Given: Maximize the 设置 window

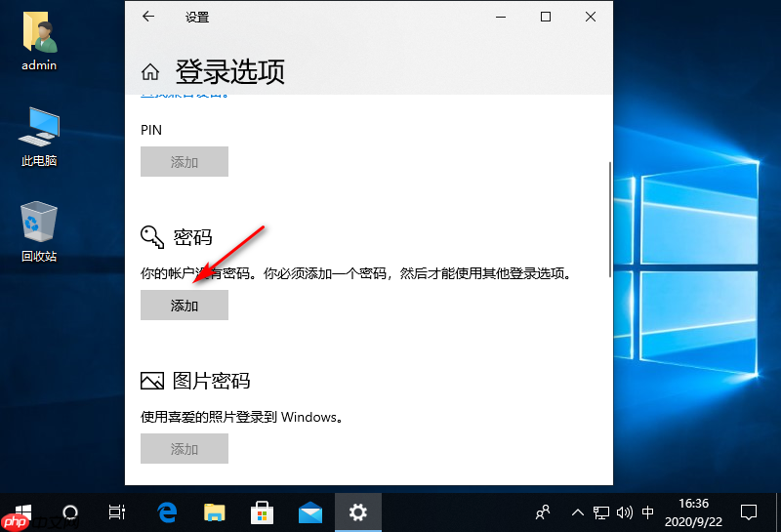Looking at the screenshot, I should [x=546, y=17].
